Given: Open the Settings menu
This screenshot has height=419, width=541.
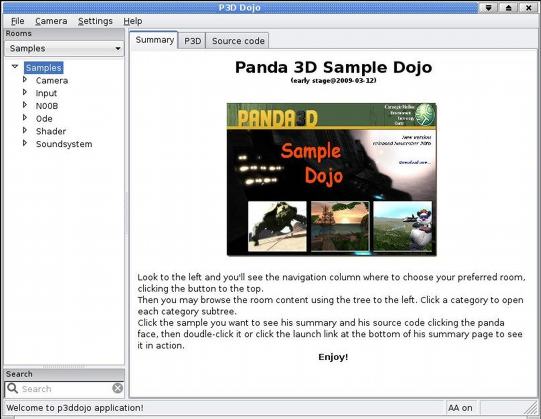Looking at the screenshot, I should click(x=95, y=21).
